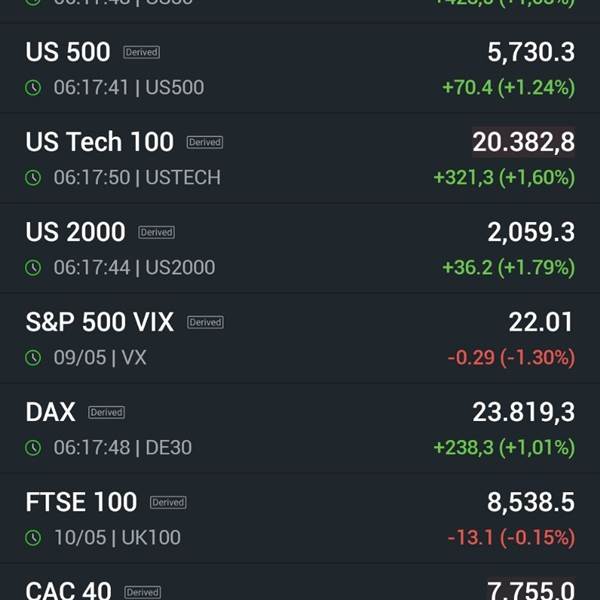Click the DAX price 23.819,3

[x=523, y=412]
